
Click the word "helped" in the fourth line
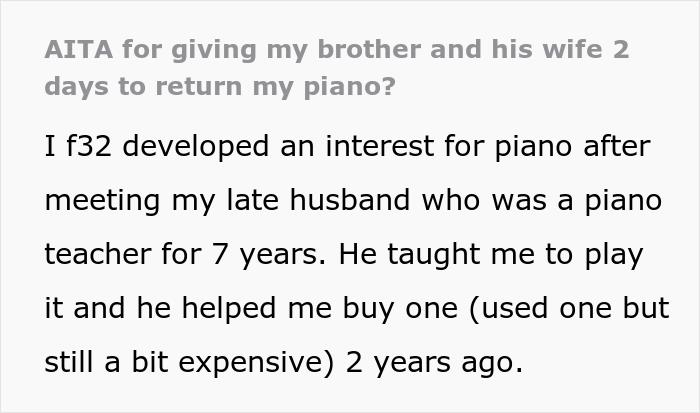(229, 309)
